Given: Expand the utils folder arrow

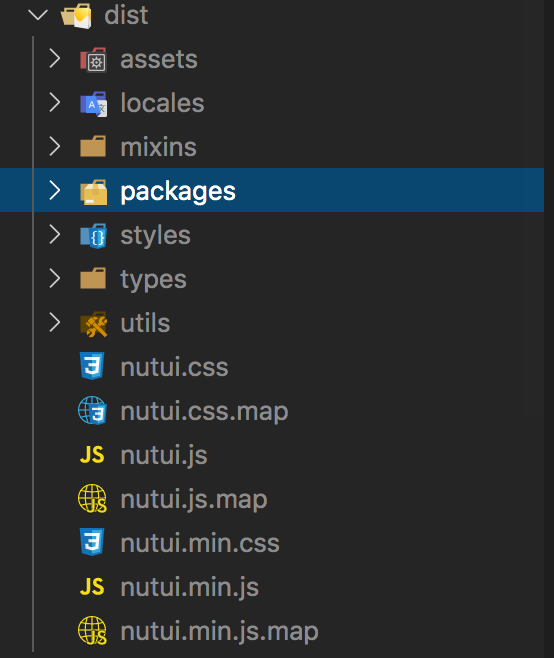Looking at the screenshot, I should coord(55,323).
